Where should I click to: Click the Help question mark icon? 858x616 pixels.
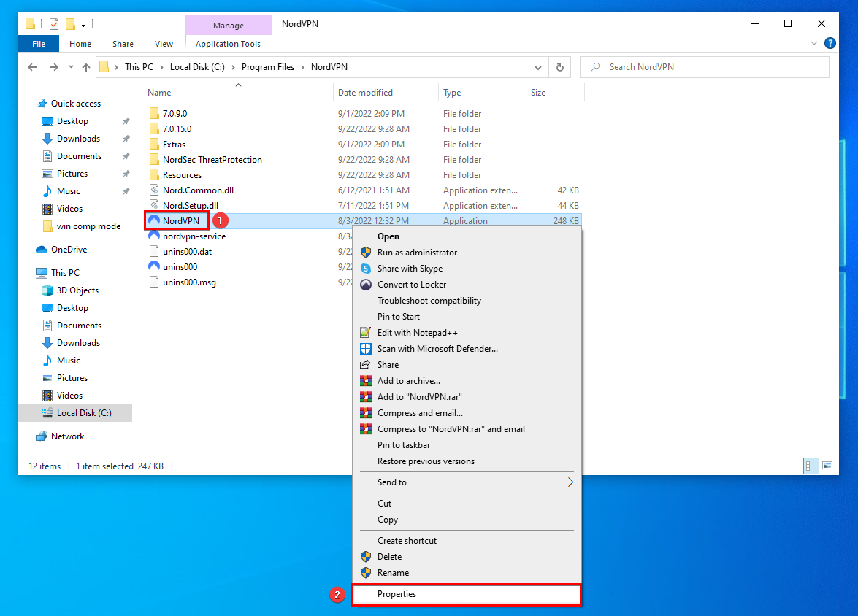830,44
